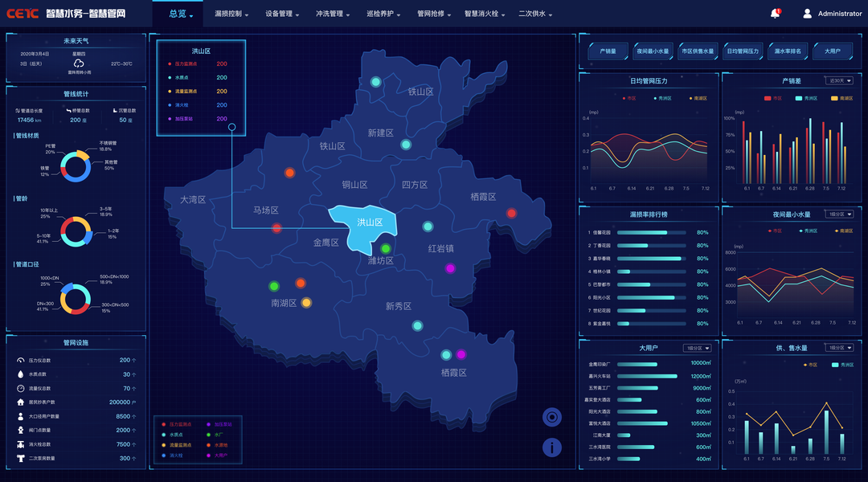Click the 产销量 button
This screenshot has height=482, width=868.
click(x=608, y=51)
